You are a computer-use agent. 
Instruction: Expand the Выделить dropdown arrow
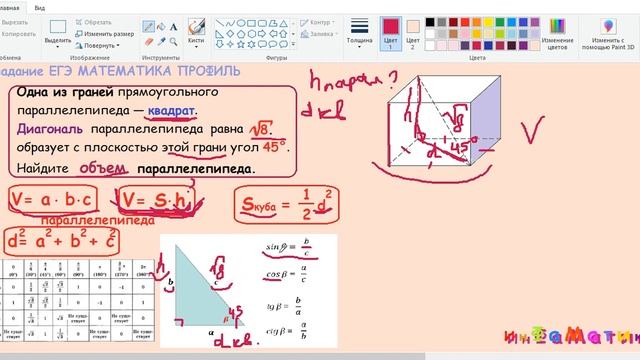58,47
